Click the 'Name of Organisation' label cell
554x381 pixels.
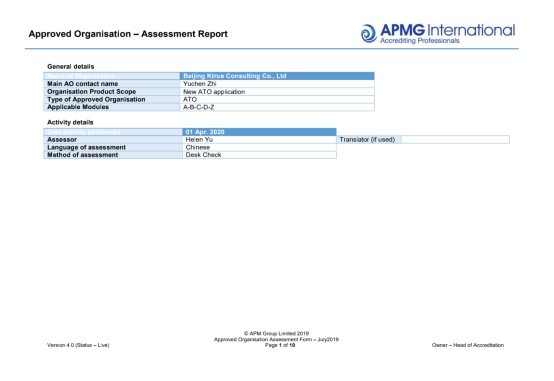pyautogui.click(x=112, y=76)
